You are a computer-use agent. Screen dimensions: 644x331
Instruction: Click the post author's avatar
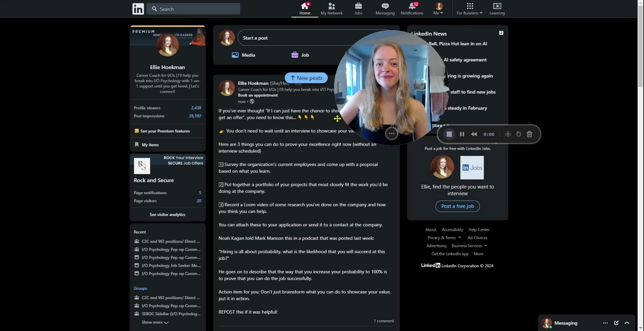[227, 88]
